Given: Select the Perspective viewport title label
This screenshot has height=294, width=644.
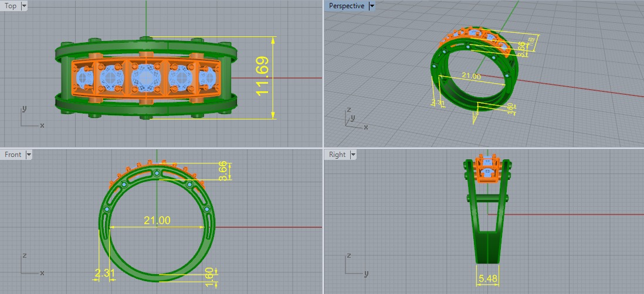Looking at the screenshot, I should 346,6.
